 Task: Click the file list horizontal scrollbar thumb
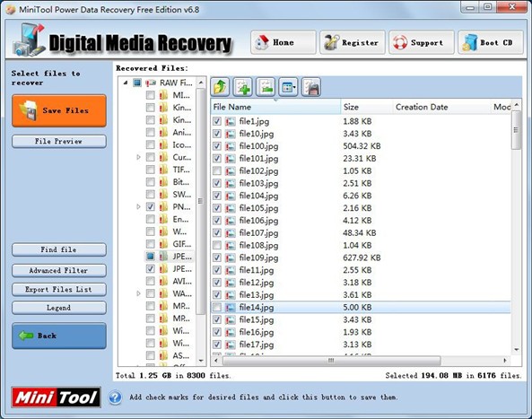click(x=331, y=361)
